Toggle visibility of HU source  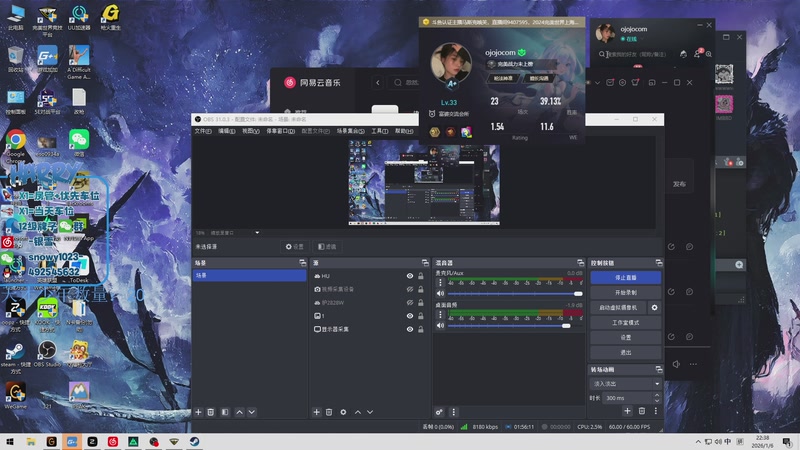410,276
